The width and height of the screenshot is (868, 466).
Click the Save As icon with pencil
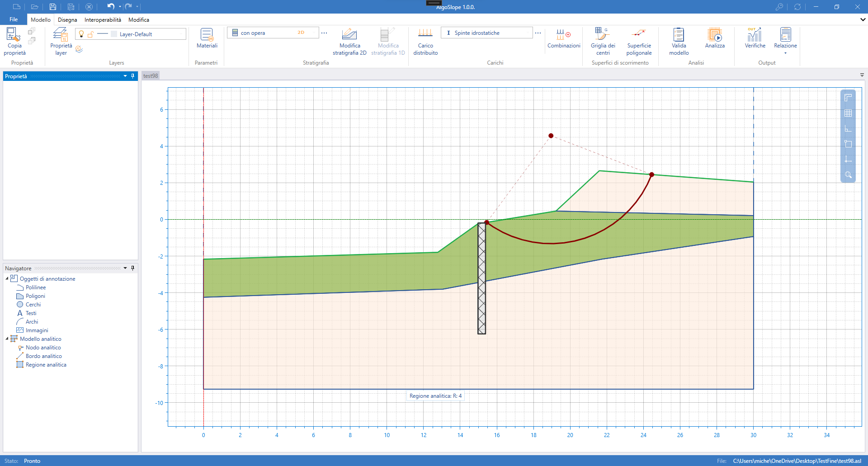pos(71,7)
